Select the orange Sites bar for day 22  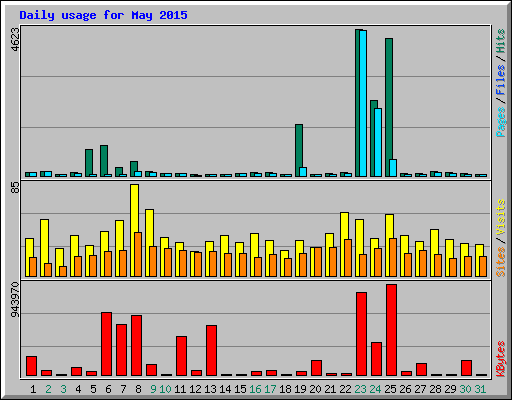(348, 258)
